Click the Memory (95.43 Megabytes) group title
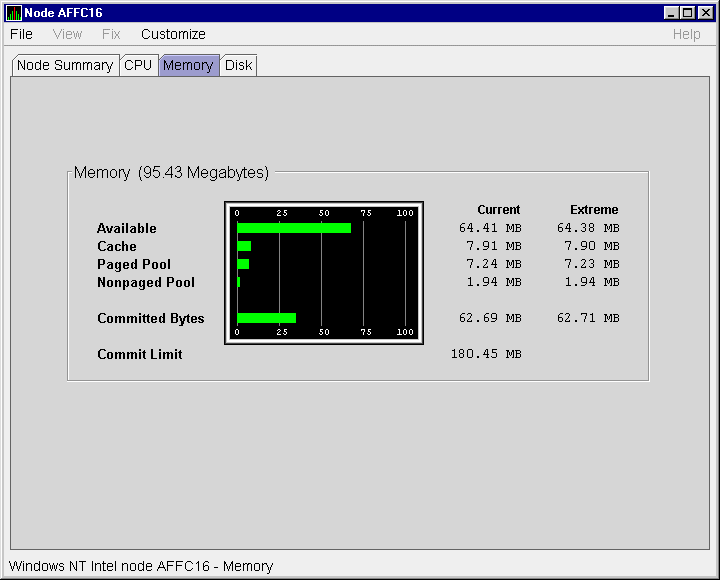Screen dimensions: 720x580 coord(171,173)
